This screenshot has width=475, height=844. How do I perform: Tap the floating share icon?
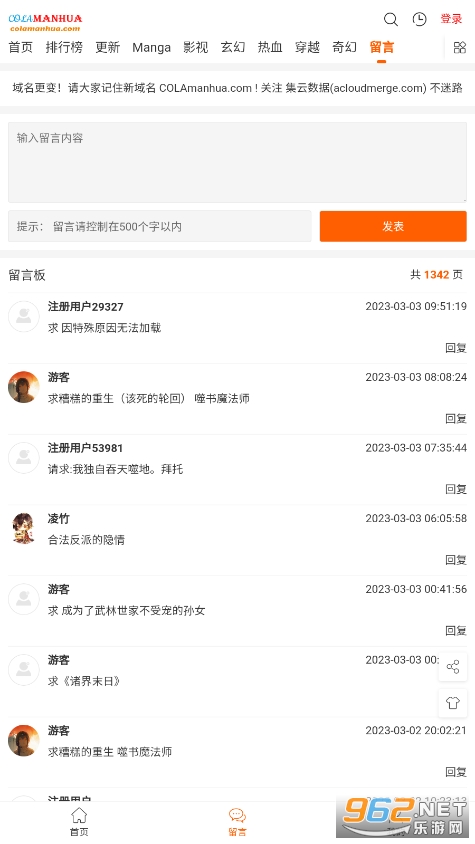click(x=452, y=667)
